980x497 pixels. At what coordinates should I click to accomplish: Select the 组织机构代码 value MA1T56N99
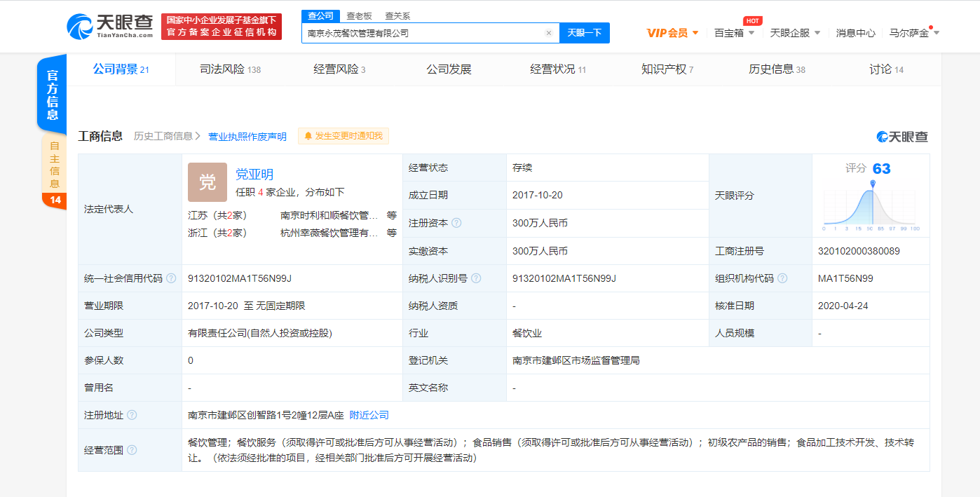(845, 278)
